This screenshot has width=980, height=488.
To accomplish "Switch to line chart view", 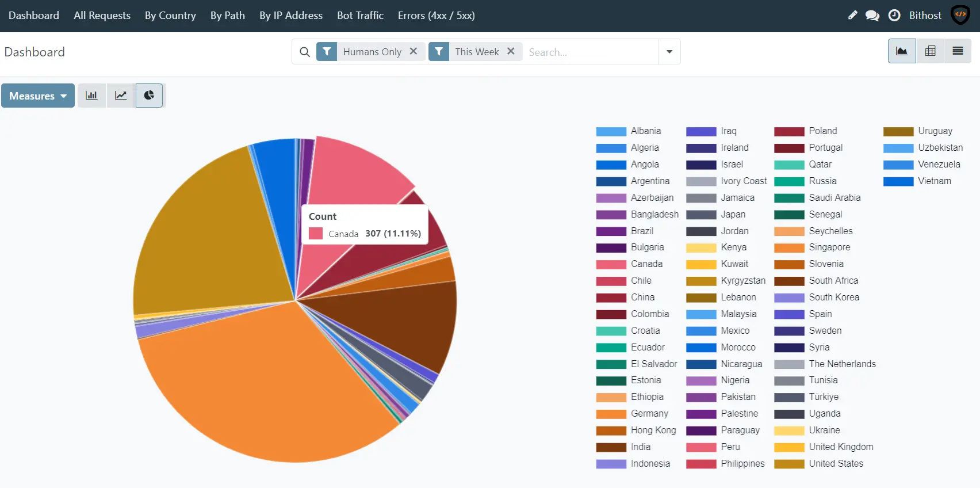I will pos(121,96).
